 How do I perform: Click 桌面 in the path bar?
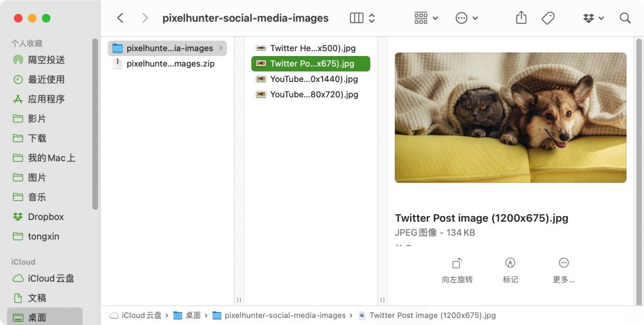click(187, 316)
